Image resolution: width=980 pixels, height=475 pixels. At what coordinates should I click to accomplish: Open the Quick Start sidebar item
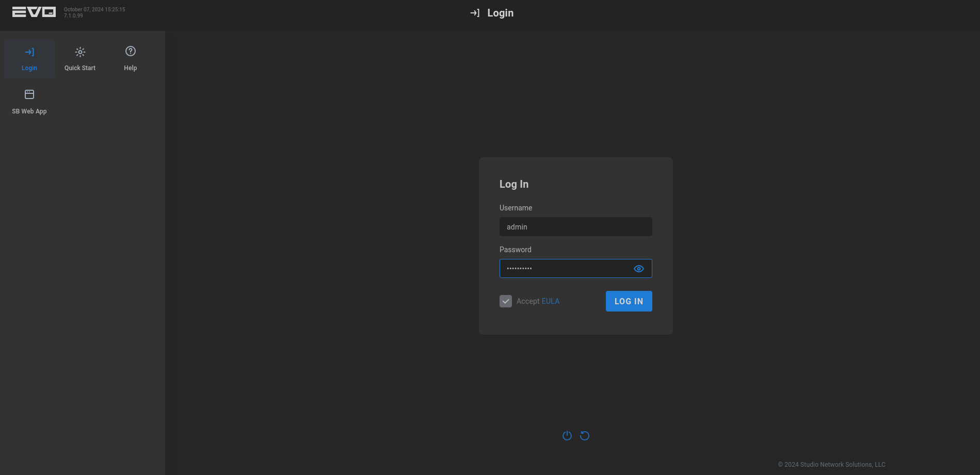(80, 59)
